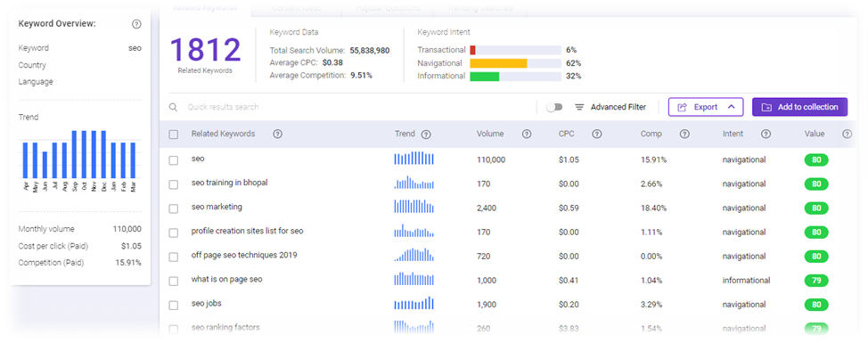Sort by Related Keywords column header
Screen dimensions: 868x343
(x=223, y=134)
